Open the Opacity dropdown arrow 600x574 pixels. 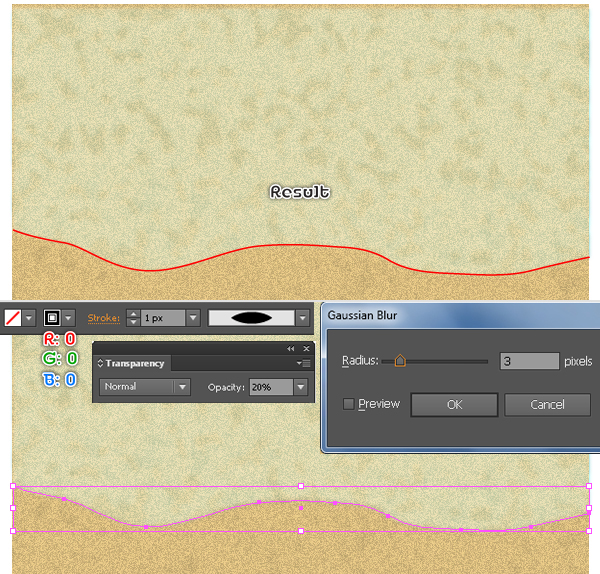(301, 387)
